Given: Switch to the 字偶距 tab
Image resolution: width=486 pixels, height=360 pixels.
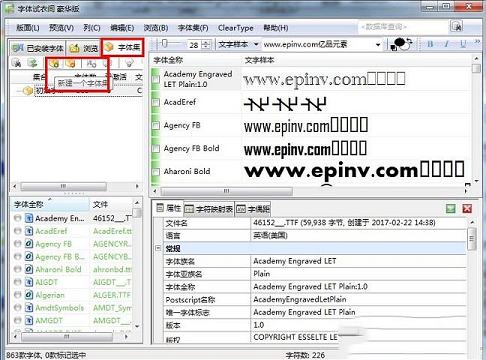Looking at the screenshot, I should coord(253,209).
